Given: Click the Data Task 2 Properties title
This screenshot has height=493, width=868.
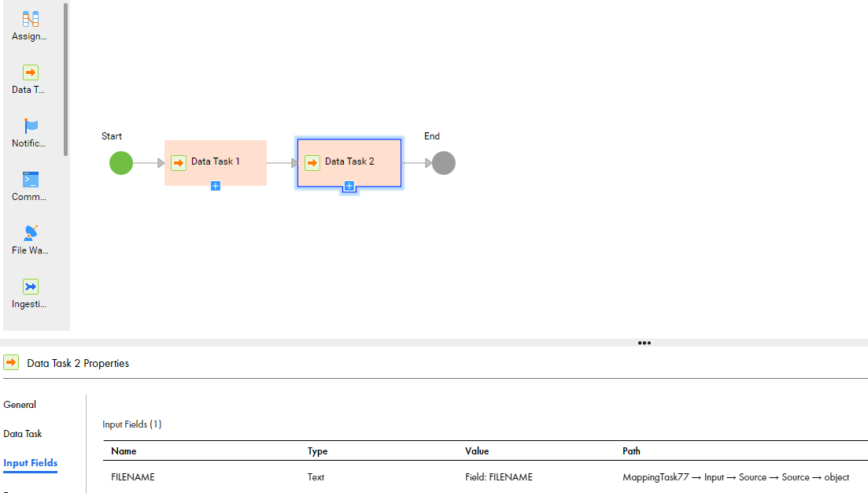Looking at the screenshot, I should point(78,363).
